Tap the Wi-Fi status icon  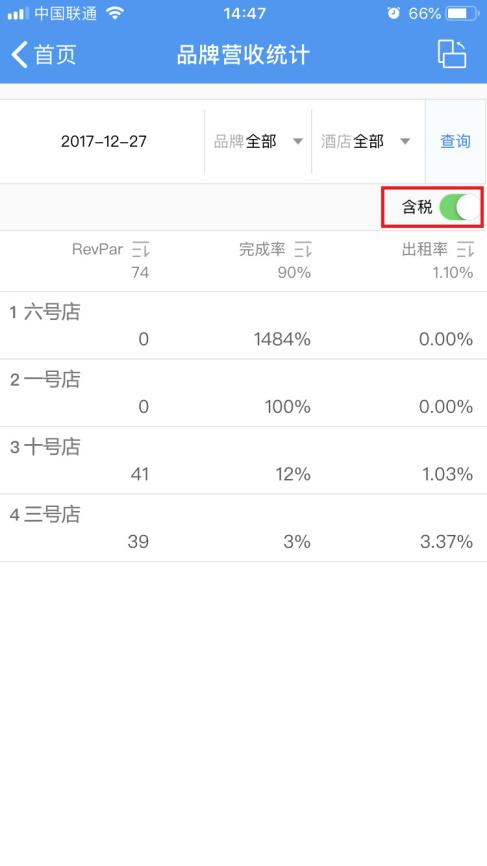[x=115, y=13]
